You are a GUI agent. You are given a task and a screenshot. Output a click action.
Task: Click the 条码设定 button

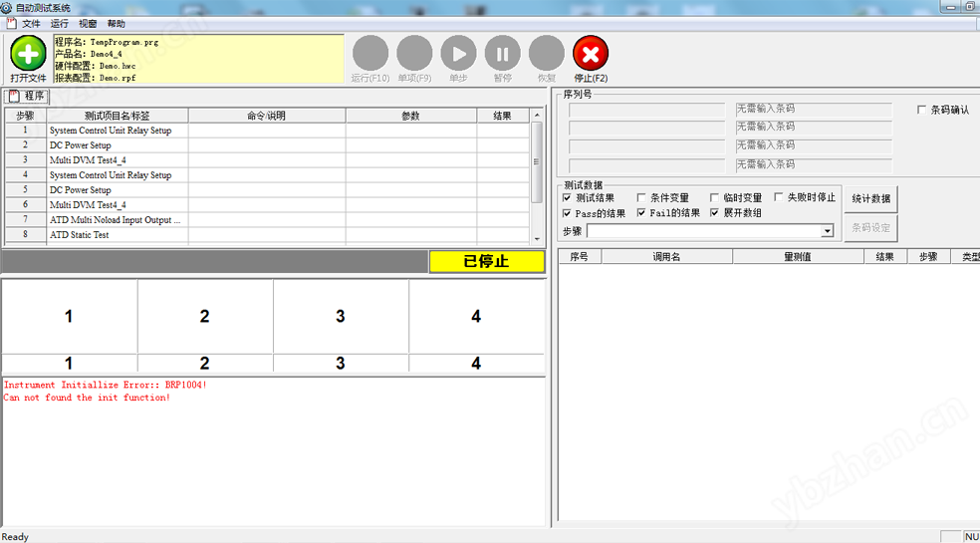pyautogui.click(x=872, y=228)
